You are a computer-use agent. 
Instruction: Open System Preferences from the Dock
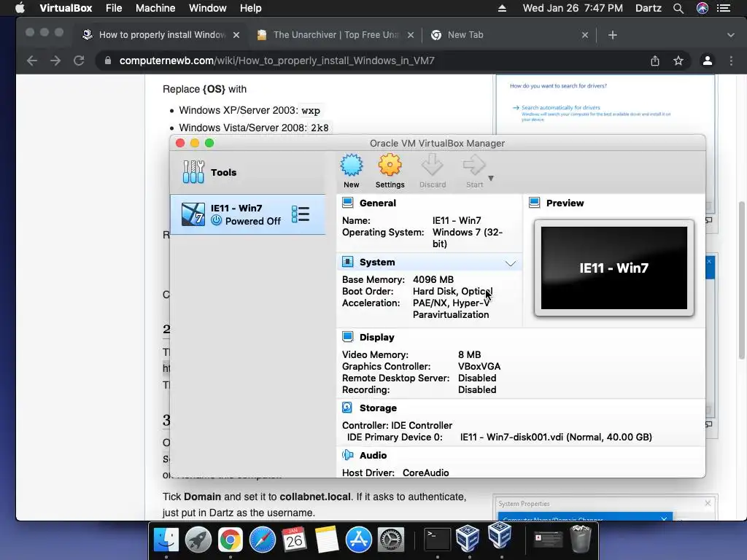[391, 540]
